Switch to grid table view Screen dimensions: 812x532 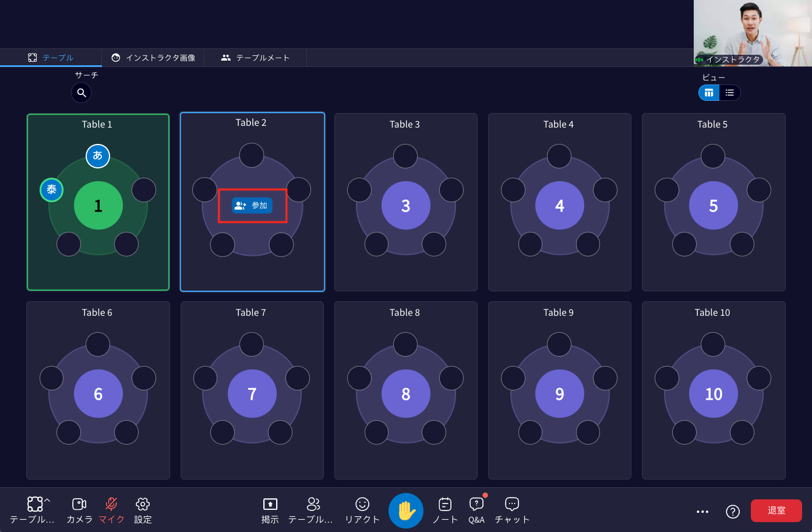pos(709,93)
